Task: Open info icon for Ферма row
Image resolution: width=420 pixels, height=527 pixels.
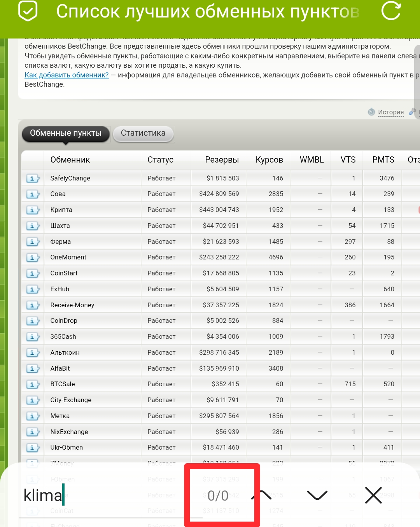Action: click(33, 242)
